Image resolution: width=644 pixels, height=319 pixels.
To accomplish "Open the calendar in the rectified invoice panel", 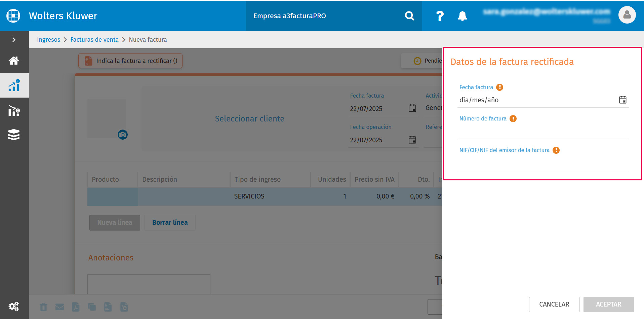I will point(623,100).
